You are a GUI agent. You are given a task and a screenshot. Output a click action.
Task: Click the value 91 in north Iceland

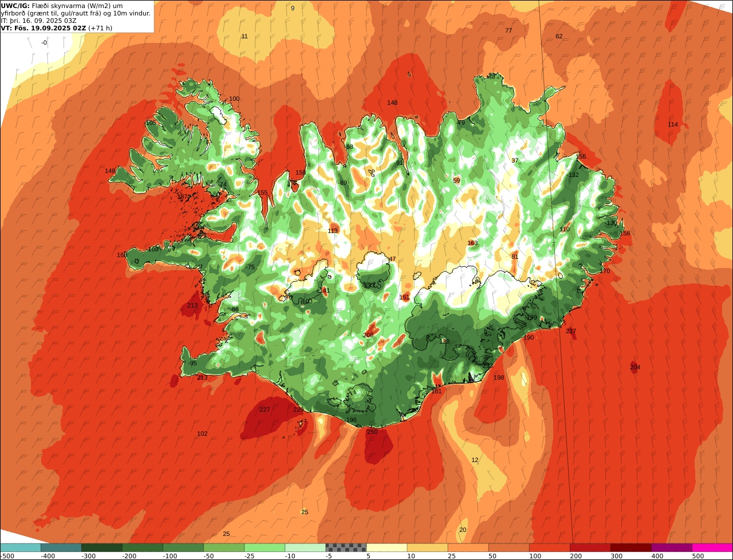pyautogui.click(x=400, y=163)
